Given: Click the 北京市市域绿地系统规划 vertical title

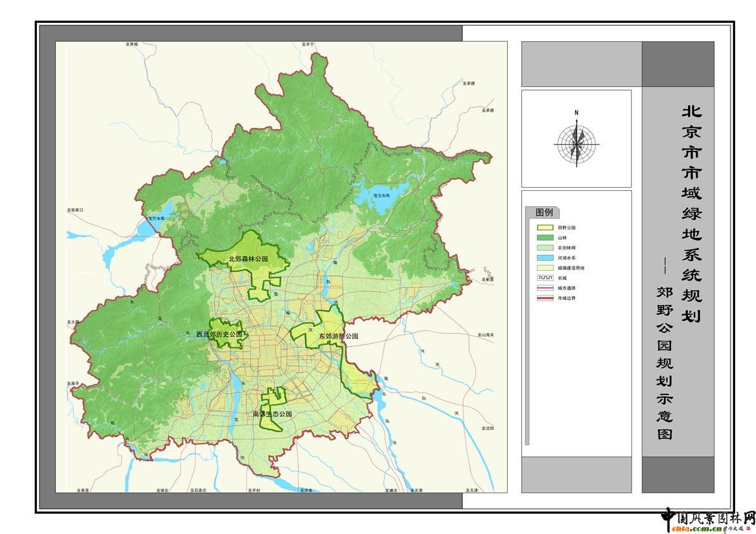Looking at the screenshot, I should click(x=691, y=212).
